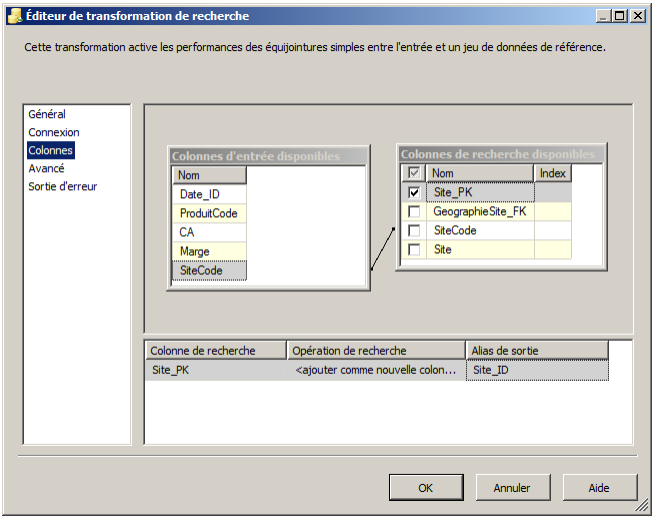Screen dimensions: 654x517
Task: Edit the Site_ID output alias field
Action: tap(537, 370)
